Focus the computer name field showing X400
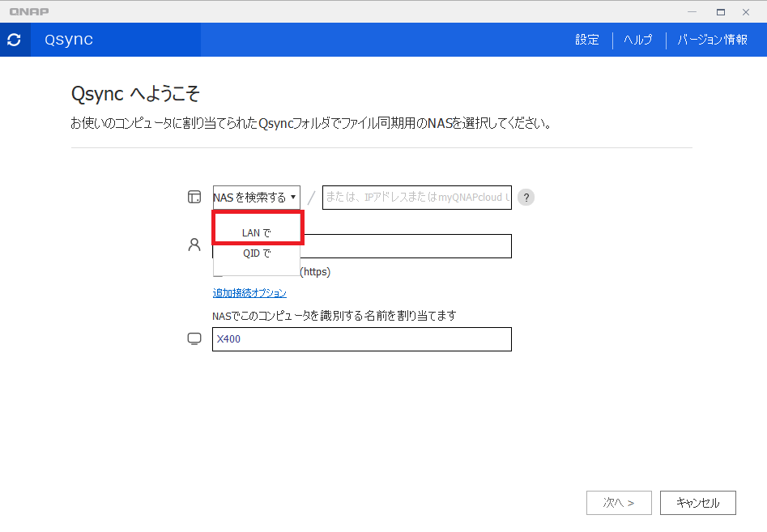This screenshot has height=532, width=767. pyautogui.click(x=362, y=339)
